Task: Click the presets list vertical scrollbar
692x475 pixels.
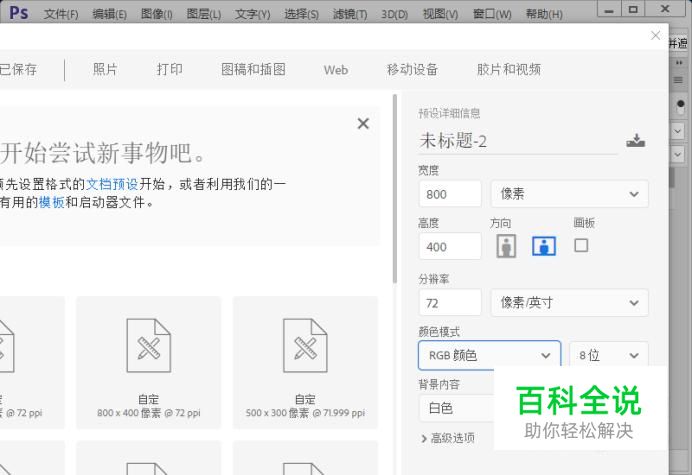Action: [x=395, y=189]
